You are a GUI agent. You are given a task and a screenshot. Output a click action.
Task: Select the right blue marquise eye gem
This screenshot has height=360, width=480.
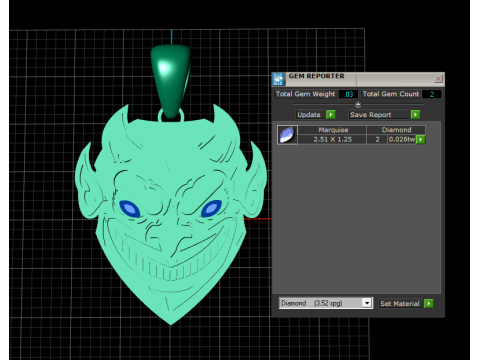pos(211,208)
